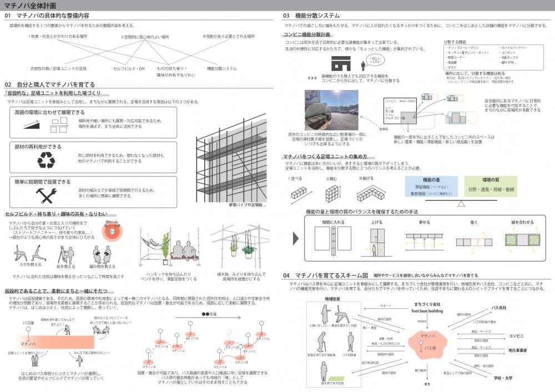The image size is (555, 392).
Task: Select the 積む stacked-cubes diagram
Action: click(332, 193)
